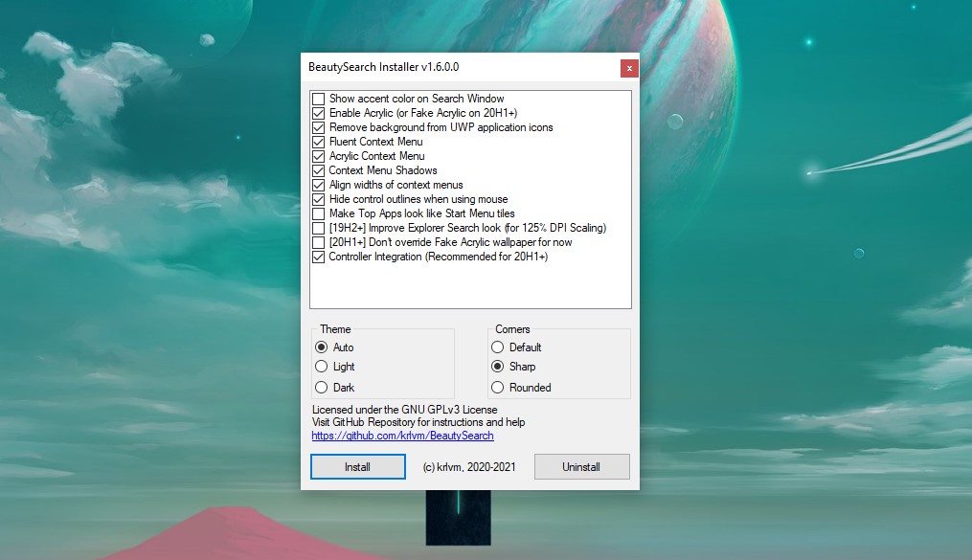Uncheck Fluent Context Menu
972x560 pixels.
coord(319,142)
